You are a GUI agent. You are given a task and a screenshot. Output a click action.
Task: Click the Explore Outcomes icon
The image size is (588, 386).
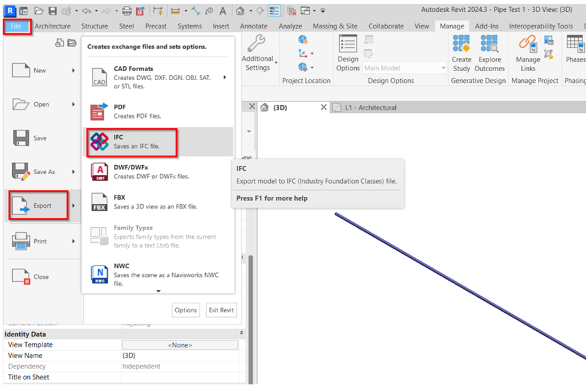point(489,43)
